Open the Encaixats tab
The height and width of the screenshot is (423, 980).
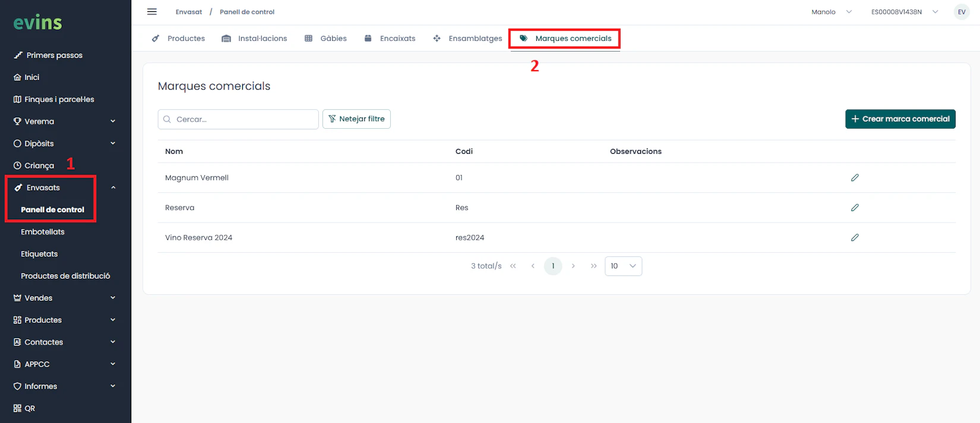[390, 39]
